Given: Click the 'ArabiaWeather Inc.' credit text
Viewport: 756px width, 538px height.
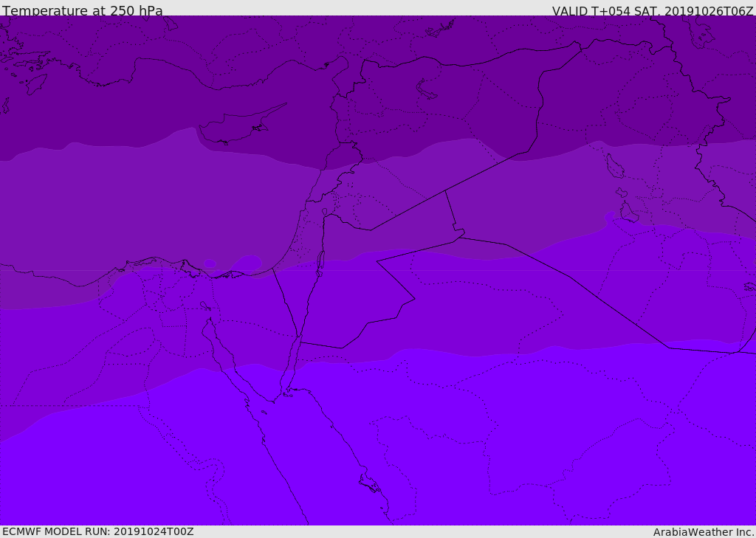Looking at the screenshot, I should [704, 532].
